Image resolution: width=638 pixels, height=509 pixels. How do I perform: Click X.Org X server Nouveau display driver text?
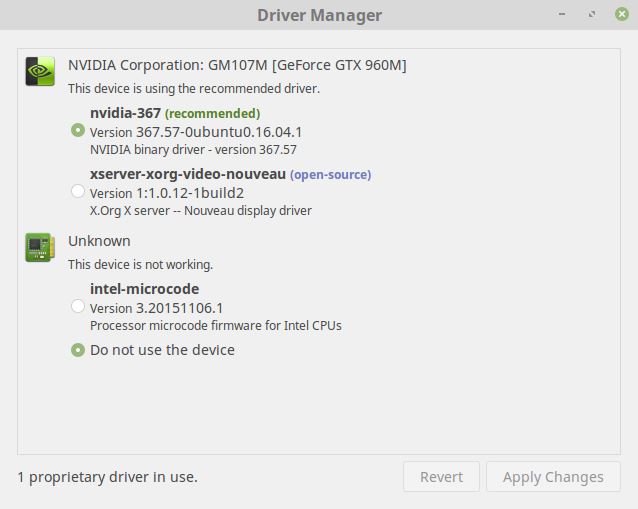tap(201, 211)
